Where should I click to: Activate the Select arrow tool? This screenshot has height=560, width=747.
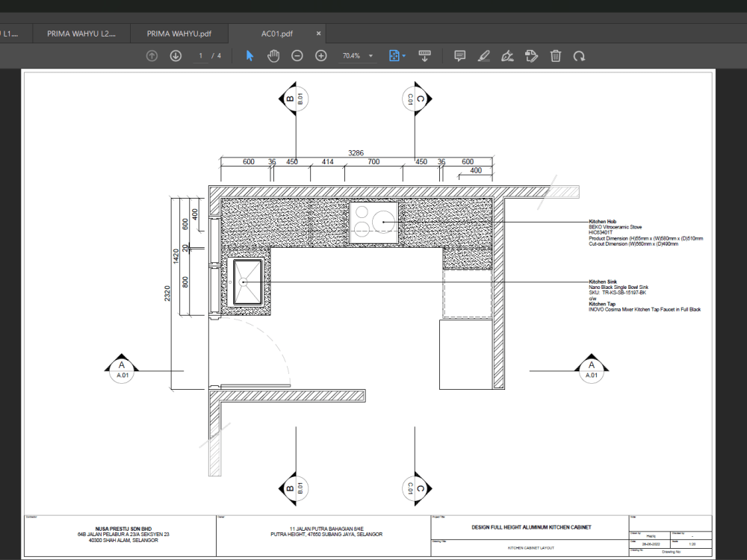point(249,55)
